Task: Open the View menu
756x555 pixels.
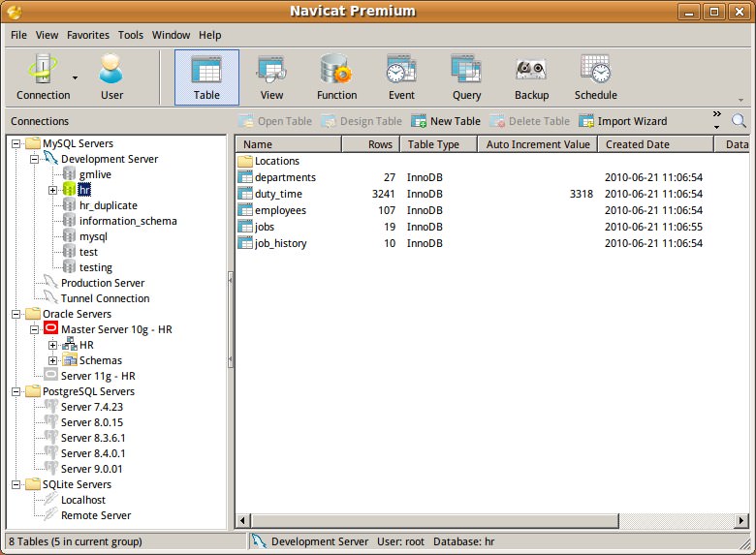Action: (47, 35)
